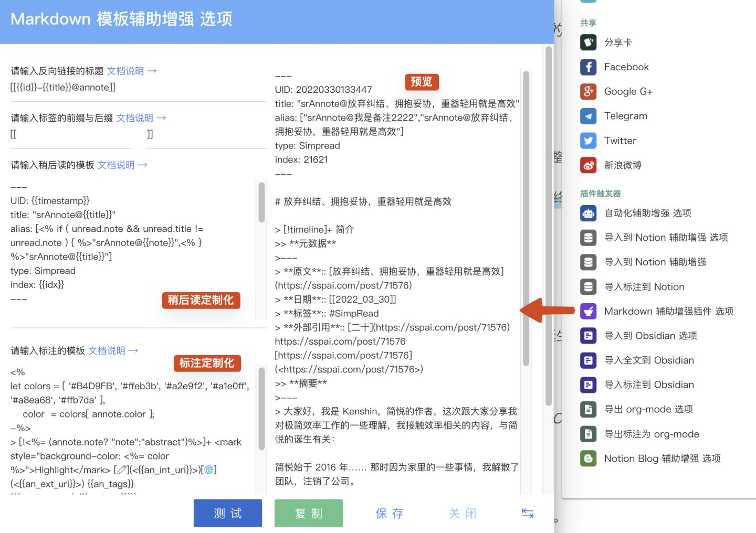Click the 保存 button
This screenshot has height=533, width=756.
(390, 513)
